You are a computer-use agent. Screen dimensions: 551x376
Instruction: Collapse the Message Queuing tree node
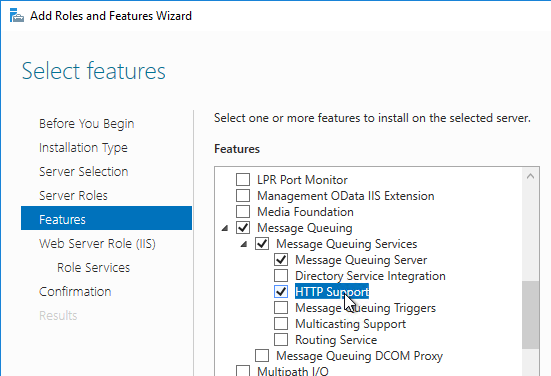click(225, 228)
